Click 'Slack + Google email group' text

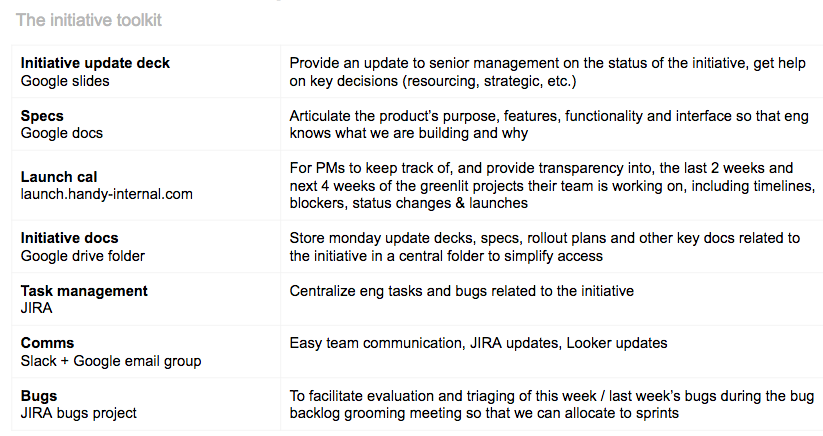pyautogui.click(x=111, y=361)
